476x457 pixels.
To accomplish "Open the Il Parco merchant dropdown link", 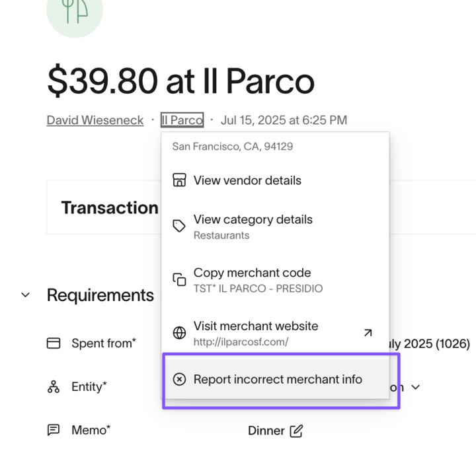I will coord(182,120).
